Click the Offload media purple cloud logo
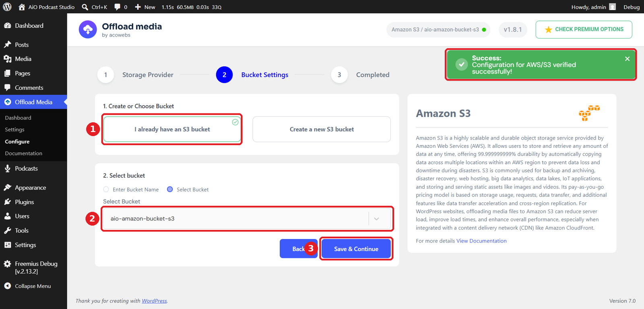This screenshot has height=309, width=644. [88, 29]
